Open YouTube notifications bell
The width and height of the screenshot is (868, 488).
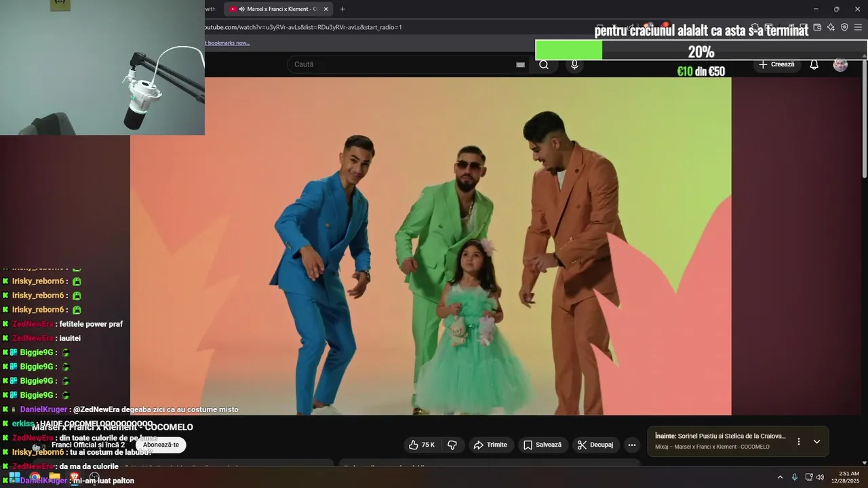(814, 64)
